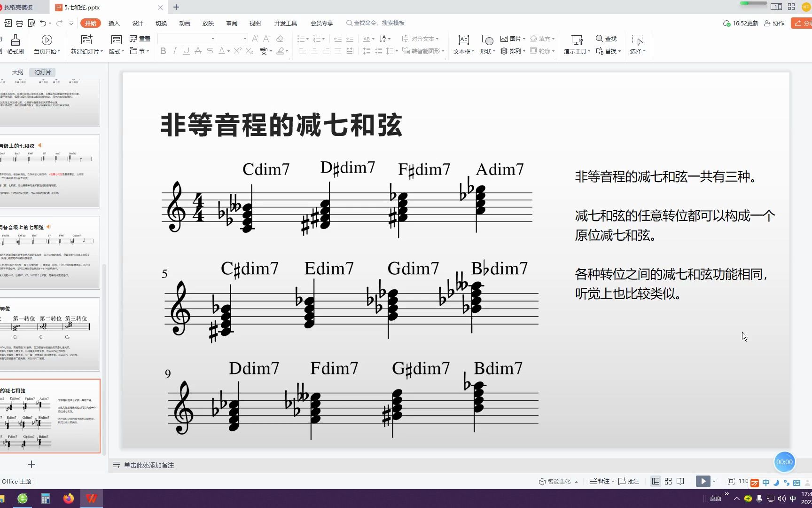
Task: Click the font color A swatch
Action: tap(222, 51)
